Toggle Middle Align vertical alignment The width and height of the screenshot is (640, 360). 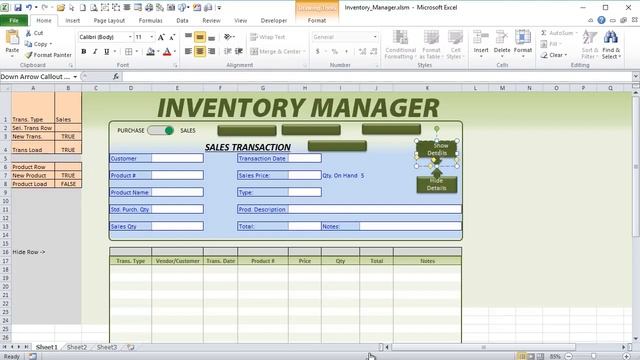[x=200, y=37]
